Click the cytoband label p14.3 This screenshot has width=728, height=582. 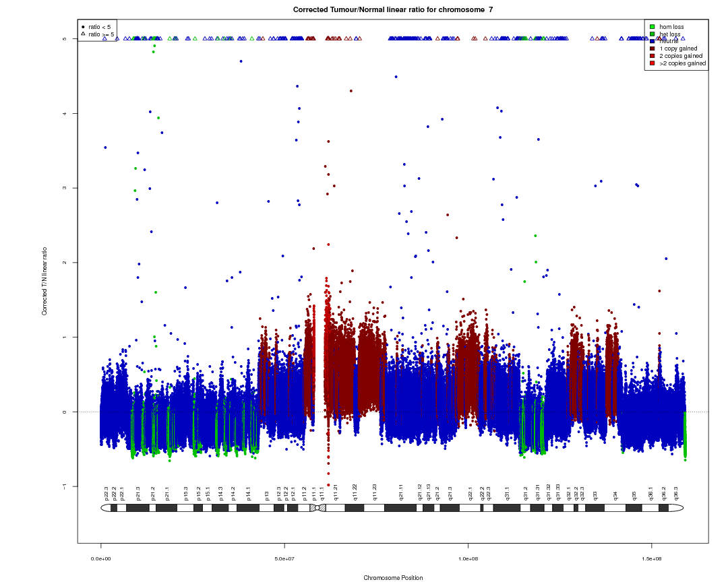[x=221, y=493]
